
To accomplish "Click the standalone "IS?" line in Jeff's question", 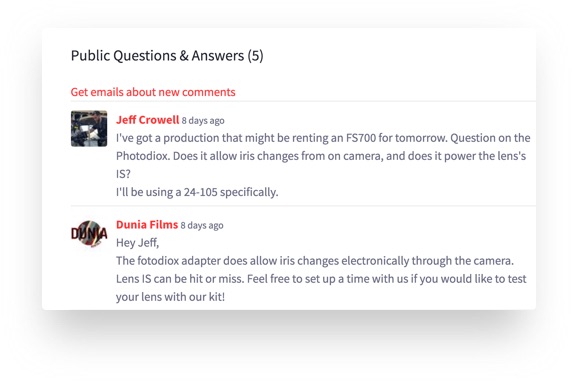I will click(123, 174).
